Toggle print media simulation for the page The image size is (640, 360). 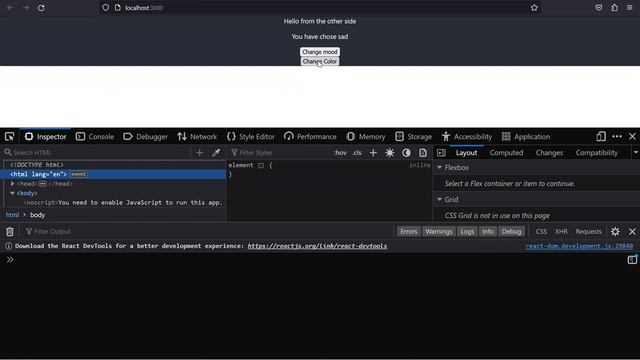[423, 153]
